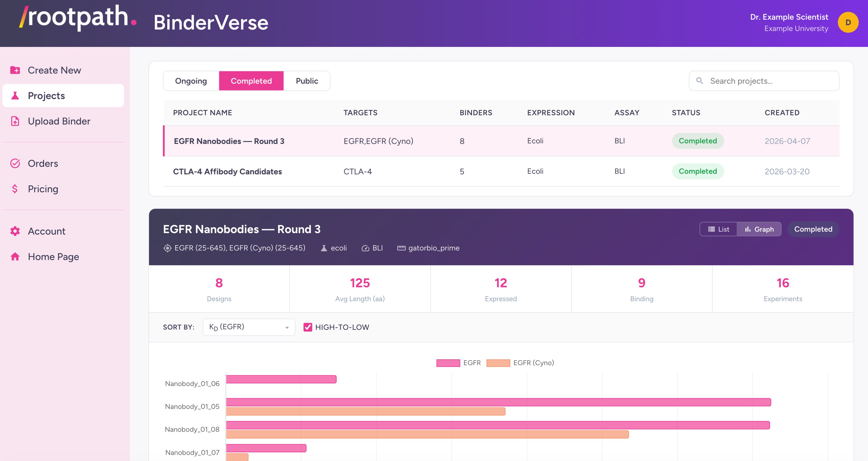Click the Nanobody_01_08 EGFR (Cyno) orange bar
The height and width of the screenshot is (461, 868).
pos(427,434)
